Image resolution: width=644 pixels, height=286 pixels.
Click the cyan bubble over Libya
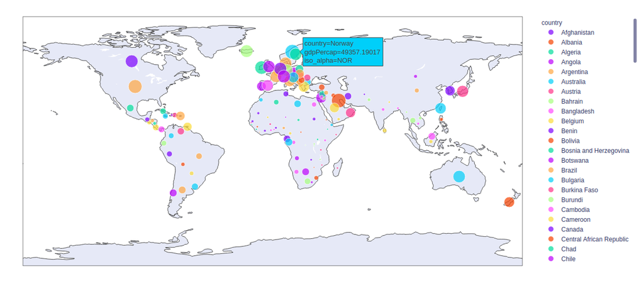click(x=297, y=104)
